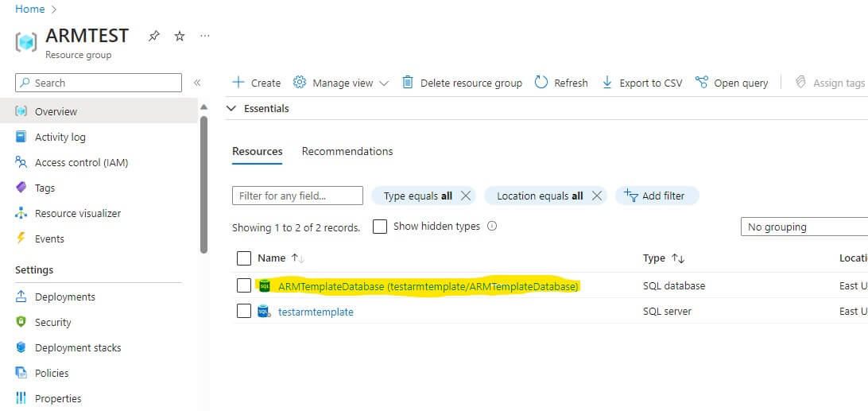Screen dimensions: 868x411
Task: Open the No grouping dropdown
Action: tap(804, 227)
